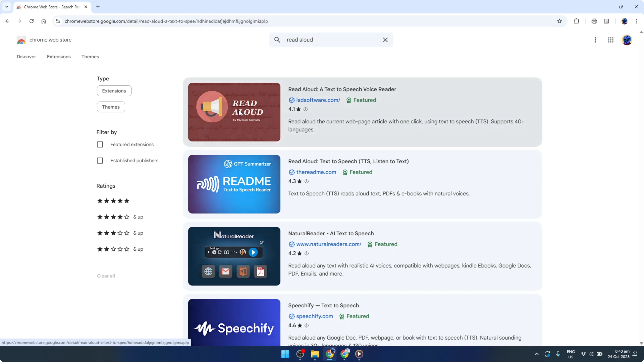
Task: Click the ENG US language indicator
Action: tap(571, 354)
